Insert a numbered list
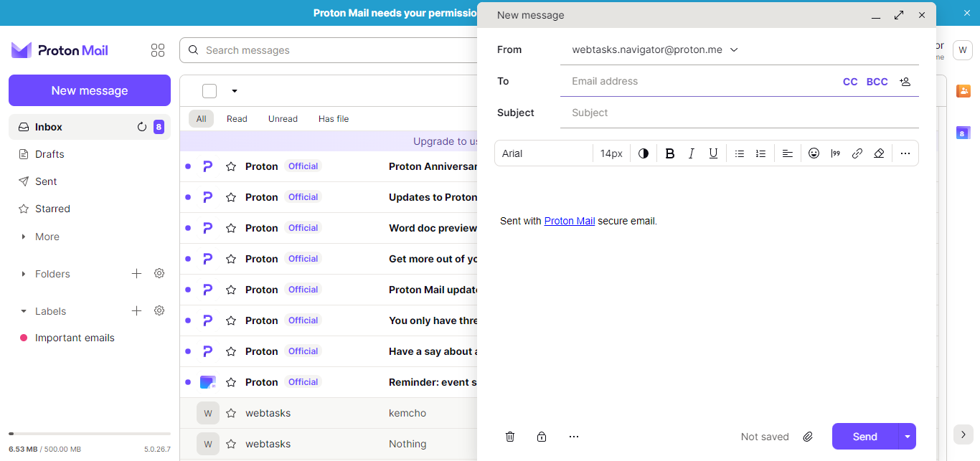The width and height of the screenshot is (980, 461). [761, 153]
